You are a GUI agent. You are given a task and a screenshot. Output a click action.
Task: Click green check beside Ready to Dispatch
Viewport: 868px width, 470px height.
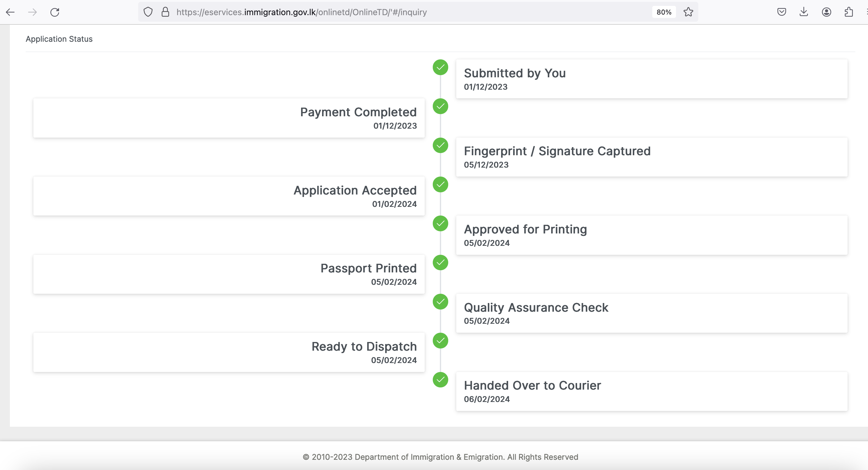click(440, 341)
